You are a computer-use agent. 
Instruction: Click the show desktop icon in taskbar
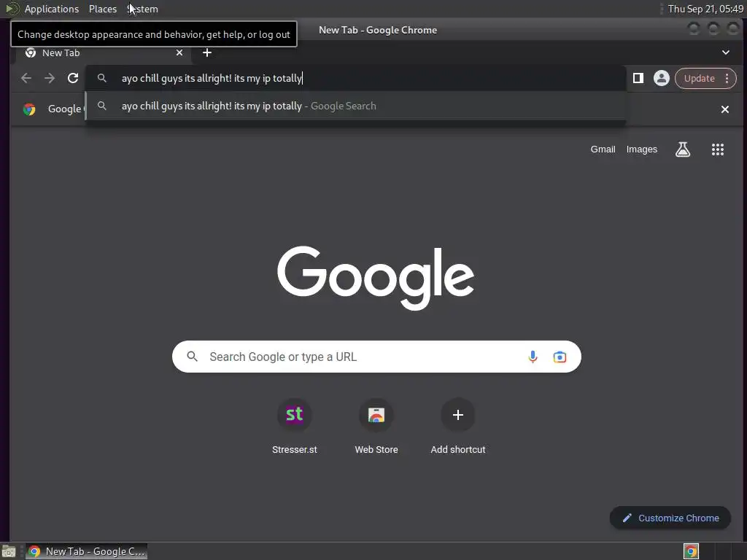point(9,551)
